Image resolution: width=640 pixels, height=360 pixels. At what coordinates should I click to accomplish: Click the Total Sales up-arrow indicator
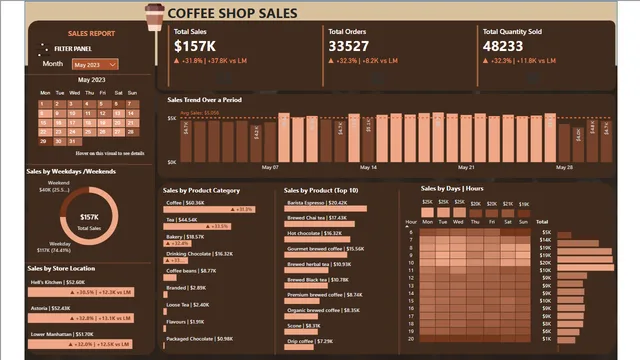(176, 61)
